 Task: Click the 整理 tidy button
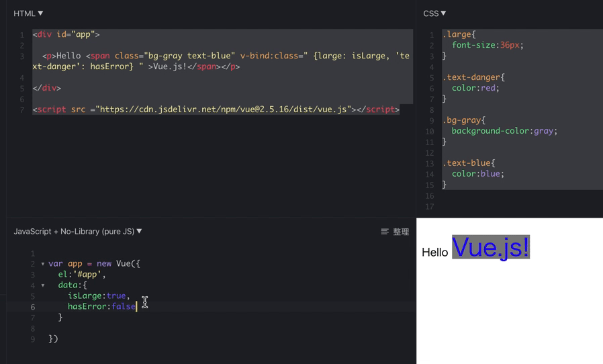tap(395, 232)
